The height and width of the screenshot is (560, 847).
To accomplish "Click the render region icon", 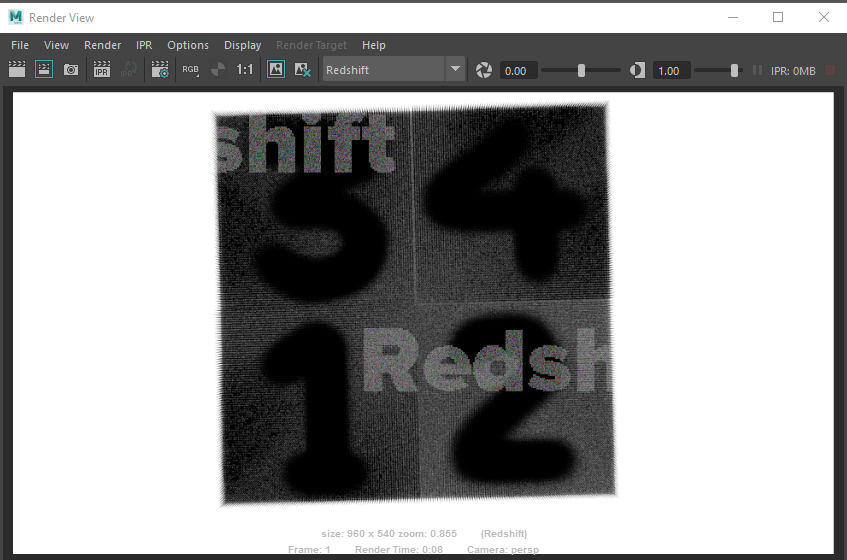I will pos(44,70).
